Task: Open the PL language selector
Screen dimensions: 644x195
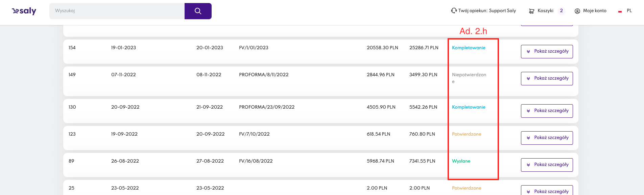Action: (x=629, y=11)
